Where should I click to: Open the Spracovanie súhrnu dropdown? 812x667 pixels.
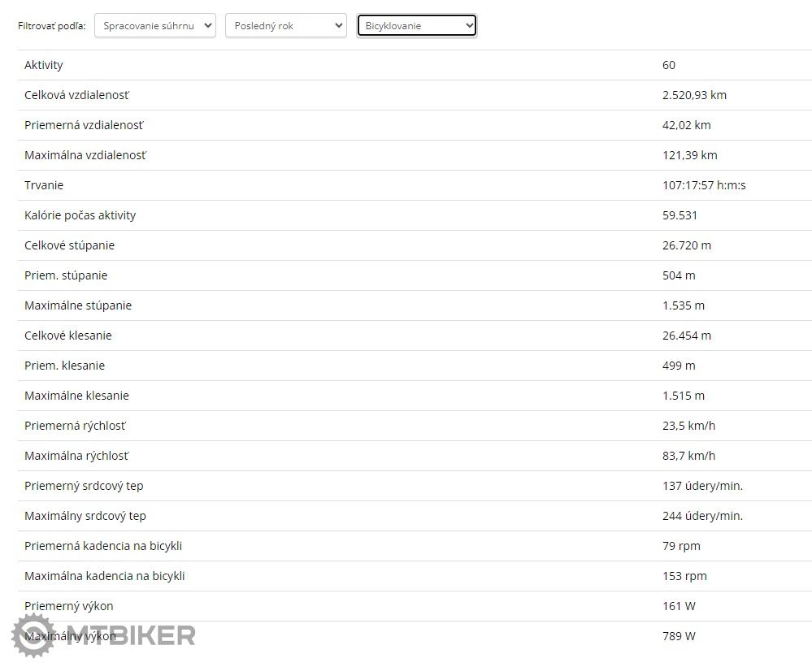click(x=155, y=26)
